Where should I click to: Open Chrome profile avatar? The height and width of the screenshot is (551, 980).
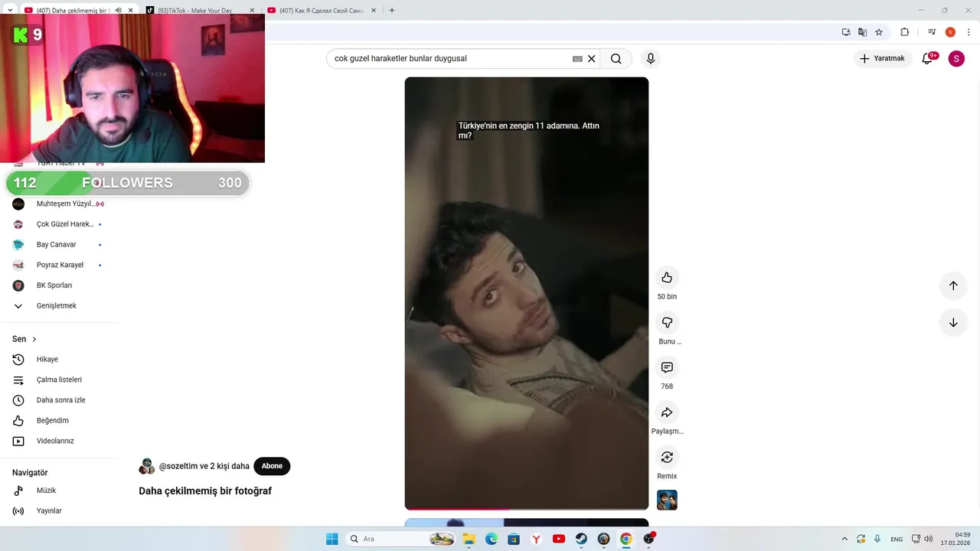(950, 32)
